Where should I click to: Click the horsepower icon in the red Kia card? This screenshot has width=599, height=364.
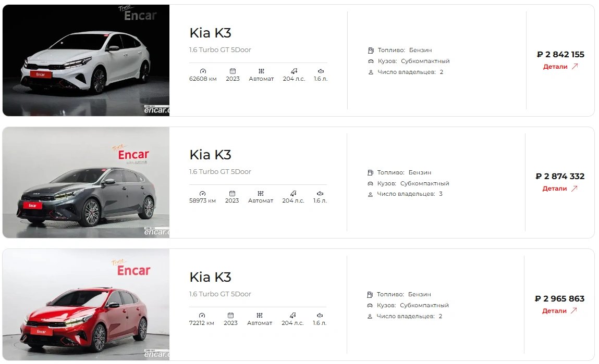click(x=292, y=315)
